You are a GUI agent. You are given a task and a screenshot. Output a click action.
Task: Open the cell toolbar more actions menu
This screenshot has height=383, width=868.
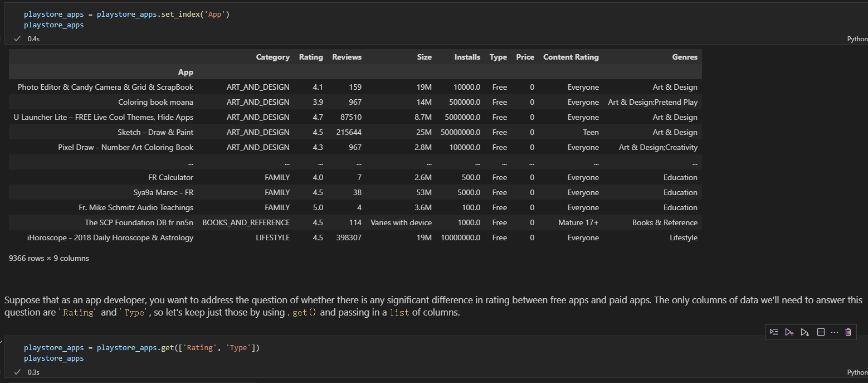pyautogui.click(x=835, y=332)
